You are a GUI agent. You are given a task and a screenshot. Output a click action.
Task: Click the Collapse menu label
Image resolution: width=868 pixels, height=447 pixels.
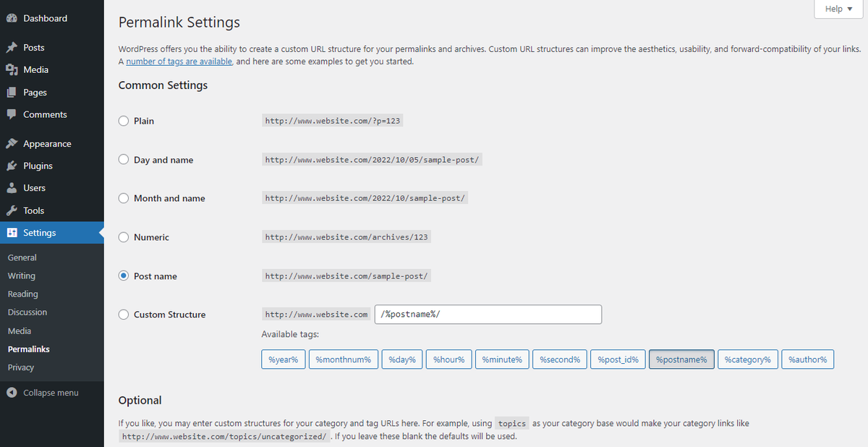(x=51, y=393)
